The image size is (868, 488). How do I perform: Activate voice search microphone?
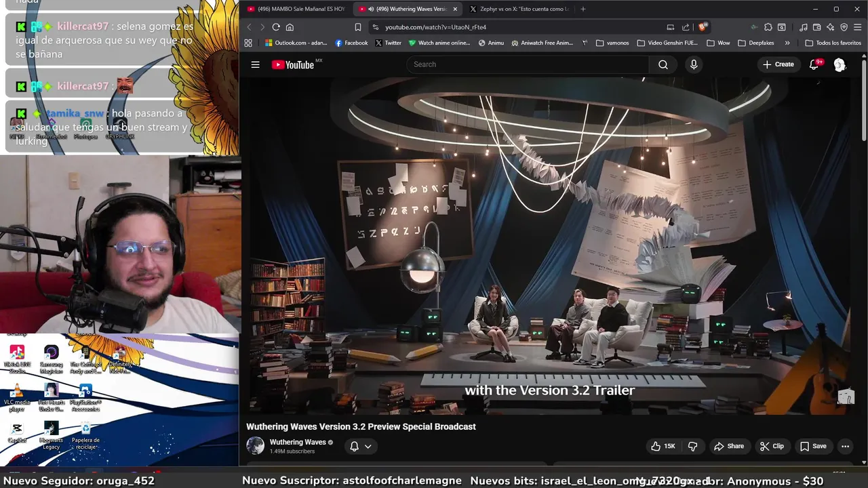(693, 64)
